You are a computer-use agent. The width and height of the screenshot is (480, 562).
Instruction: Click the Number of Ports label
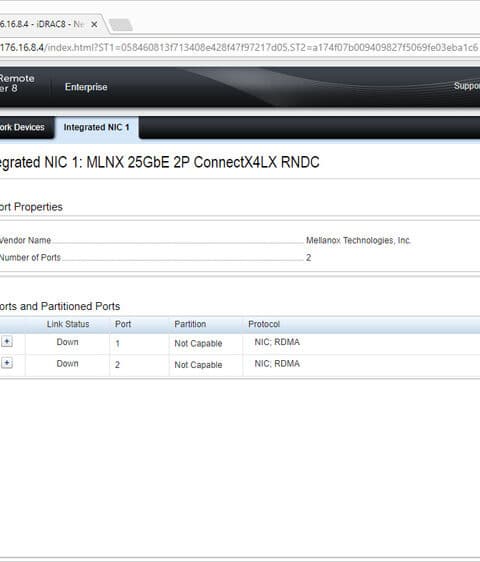click(30, 257)
